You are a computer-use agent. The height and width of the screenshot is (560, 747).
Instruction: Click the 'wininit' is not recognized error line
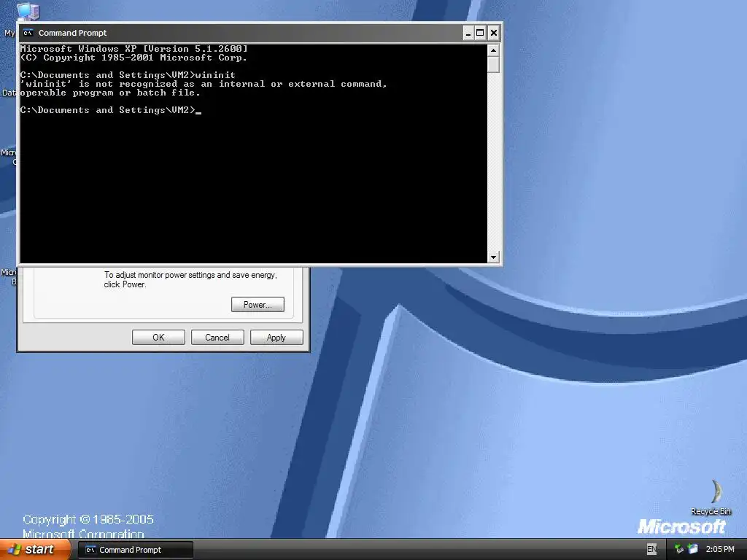(204, 84)
